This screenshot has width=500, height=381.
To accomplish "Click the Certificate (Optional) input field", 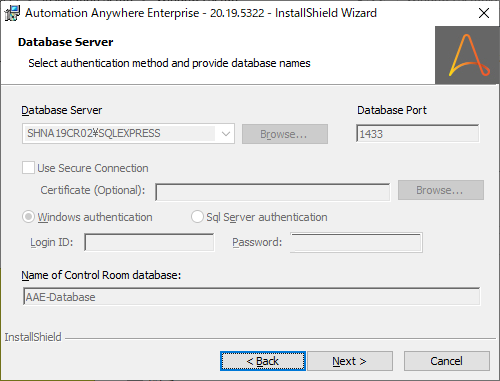I will 272,192.
